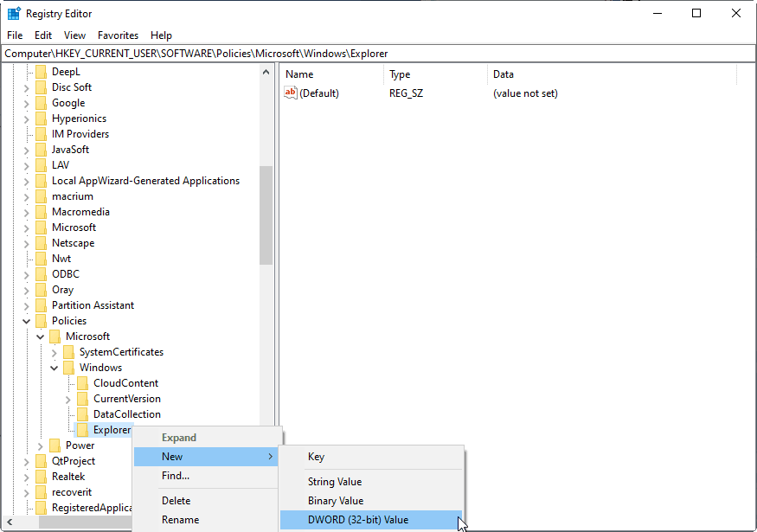Click the Oray folder icon
The image size is (757, 532).
click(41, 290)
